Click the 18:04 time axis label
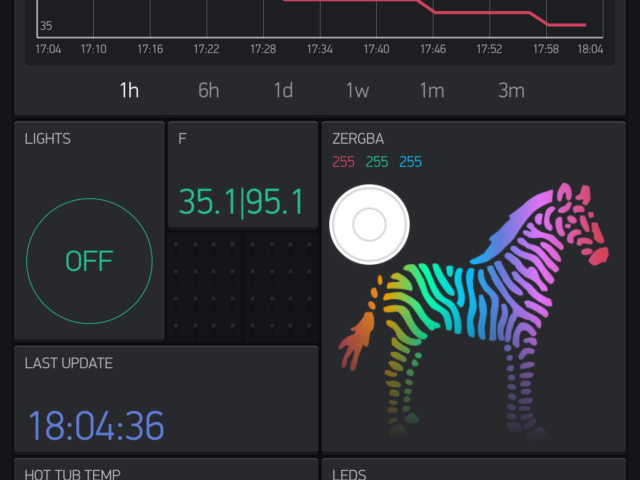This screenshot has height=480, width=640. tap(590, 49)
